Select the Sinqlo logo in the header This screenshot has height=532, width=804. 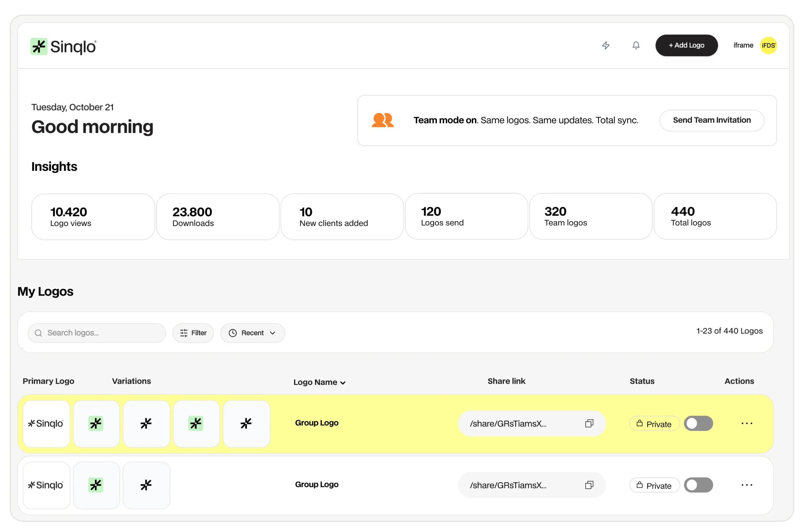(x=63, y=46)
